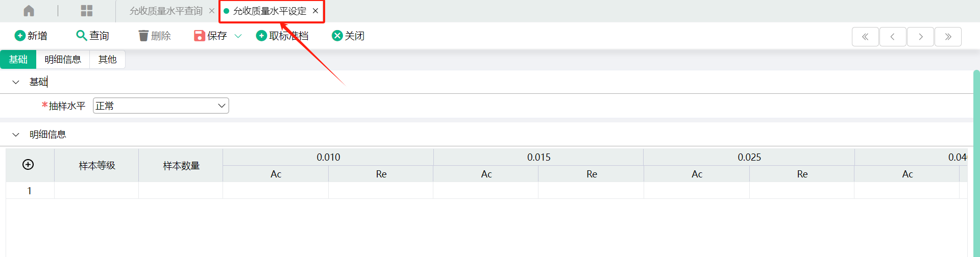This screenshot has width=980, height=257.
Task: Click the 取标准档 toolbar button
Action: tap(282, 36)
